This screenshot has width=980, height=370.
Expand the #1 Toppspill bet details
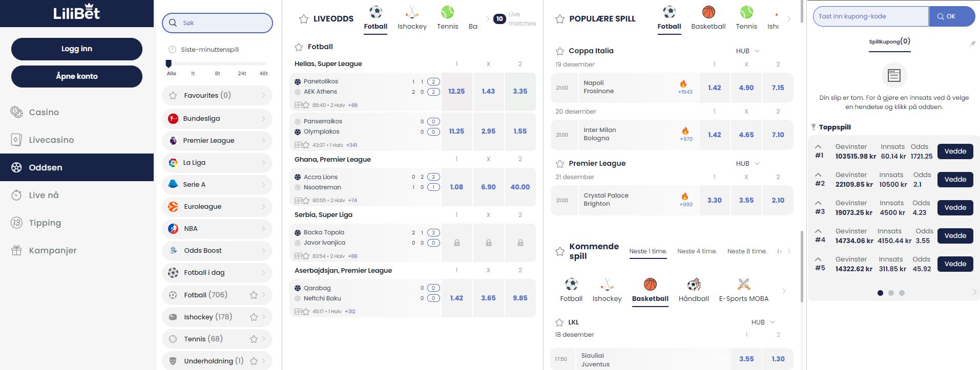point(818,147)
